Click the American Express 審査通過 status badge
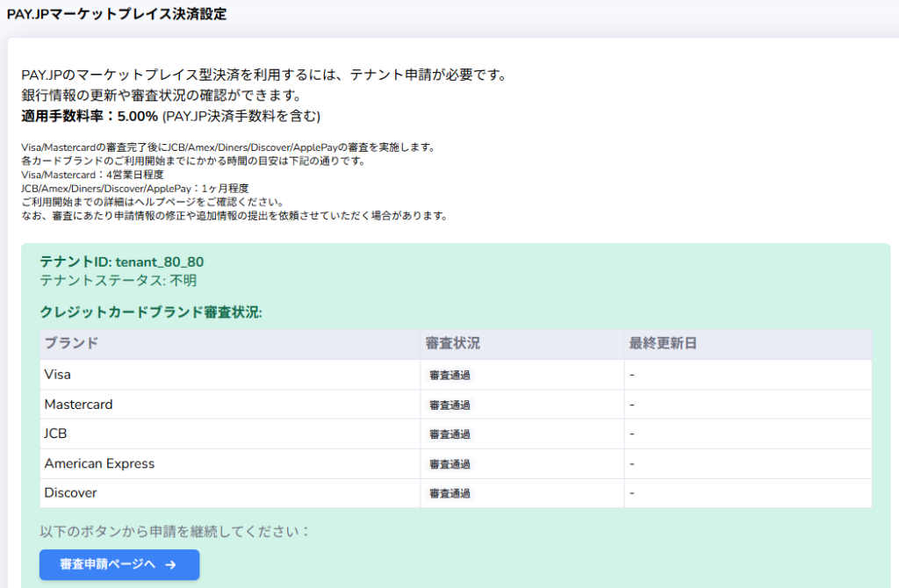 [449, 464]
